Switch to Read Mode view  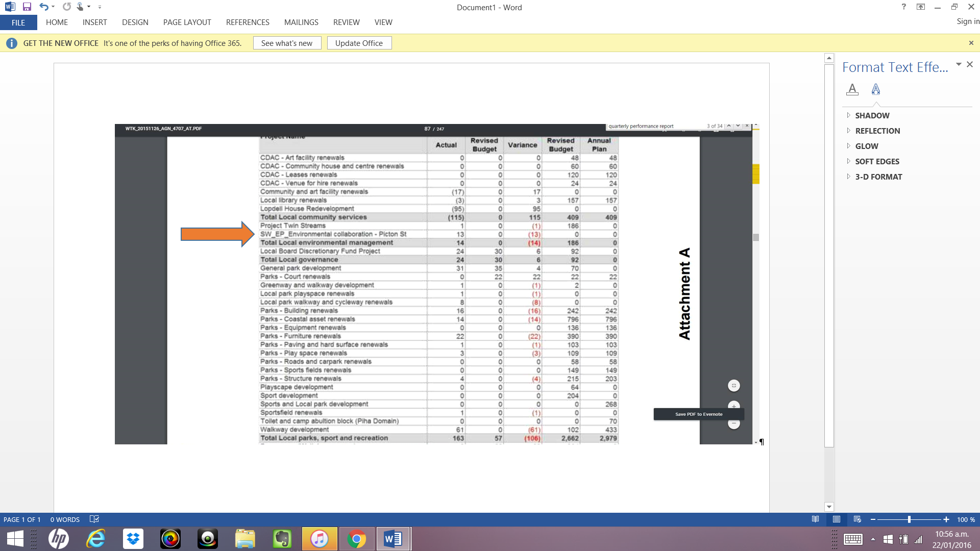pyautogui.click(x=815, y=519)
